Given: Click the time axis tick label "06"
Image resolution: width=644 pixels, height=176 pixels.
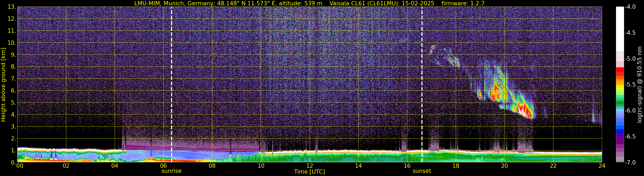Looking at the screenshot, I should (x=163, y=166).
